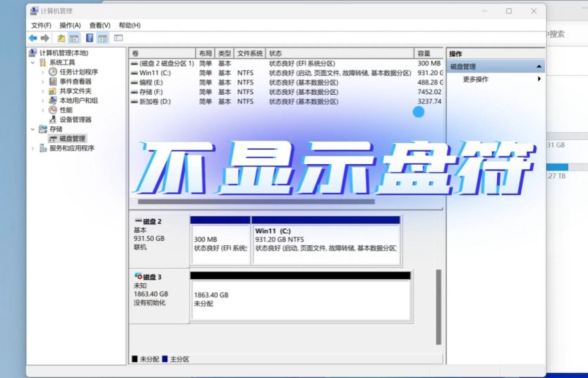Screen dimensions: 588x378
Task: Open the 操作(A) menu
Action: (x=70, y=25)
